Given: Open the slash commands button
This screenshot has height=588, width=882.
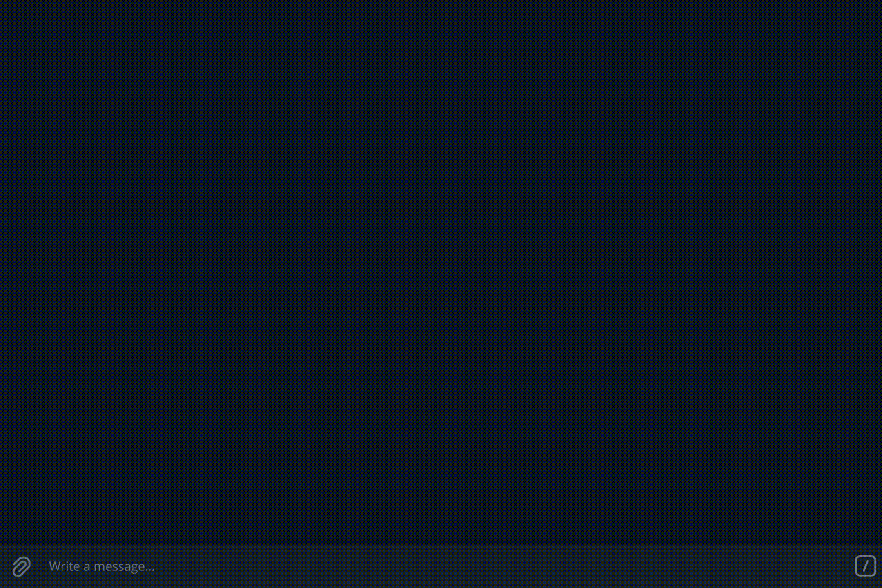Looking at the screenshot, I should 865,566.
